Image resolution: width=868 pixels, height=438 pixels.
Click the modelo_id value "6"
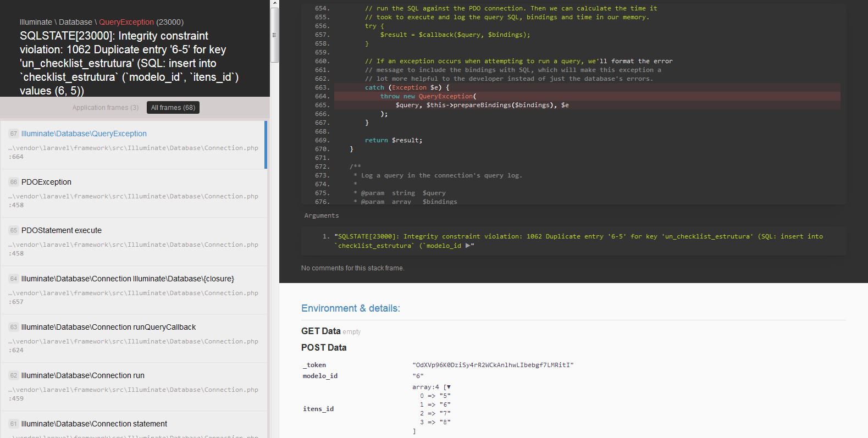[418, 376]
